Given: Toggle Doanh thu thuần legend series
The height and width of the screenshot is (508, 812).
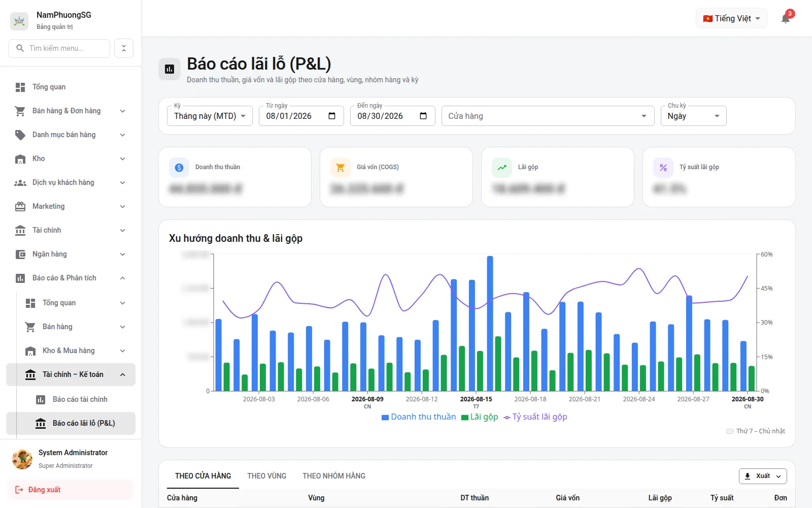Looking at the screenshot, I should [419, 417].
